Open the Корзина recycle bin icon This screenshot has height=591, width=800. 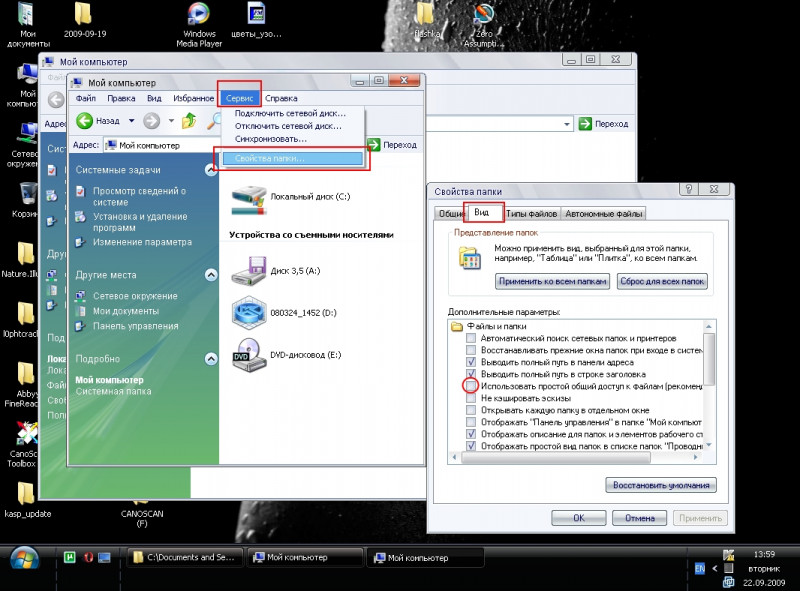pos(28,200)
